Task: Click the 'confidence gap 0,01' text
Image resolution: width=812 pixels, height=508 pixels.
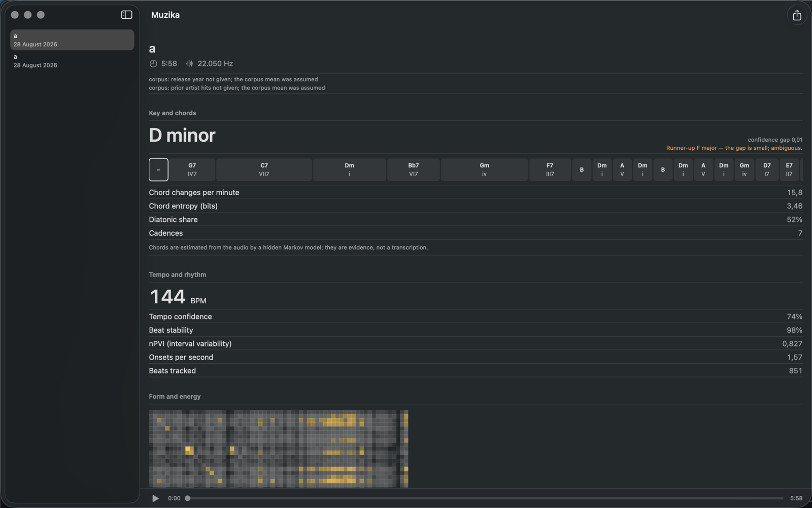Action: [775, 140]
